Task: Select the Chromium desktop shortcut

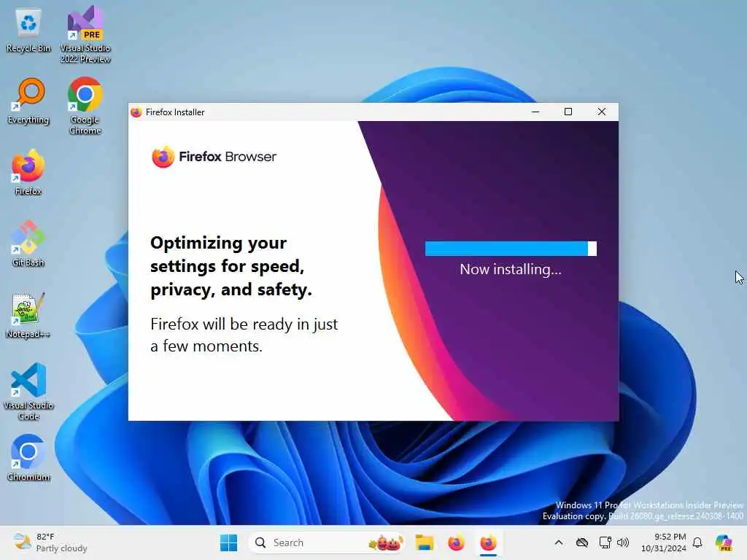Action: tap(28, 458)
